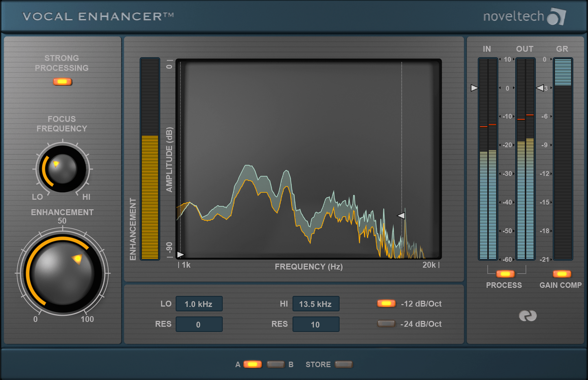The image size is (588, 380).
Task: Enable Strong Processing
Action: (x=62, y=82)
